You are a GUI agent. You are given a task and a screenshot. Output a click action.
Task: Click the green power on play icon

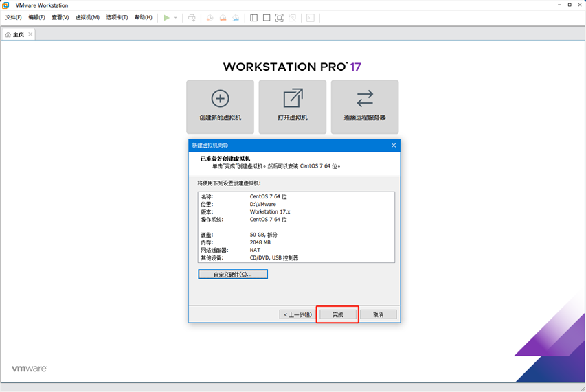point(166,18)
